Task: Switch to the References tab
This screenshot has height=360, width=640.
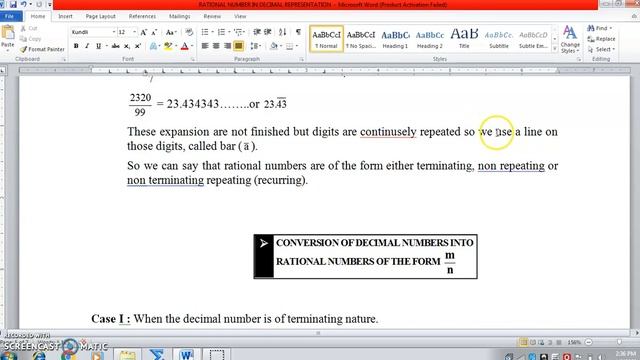Action: click(x=142, y=16)
